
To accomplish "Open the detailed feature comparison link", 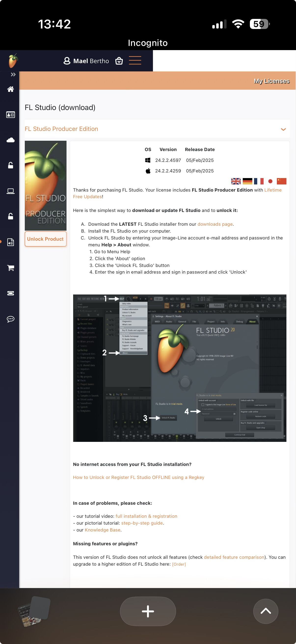I will click(x=234, y=557).
